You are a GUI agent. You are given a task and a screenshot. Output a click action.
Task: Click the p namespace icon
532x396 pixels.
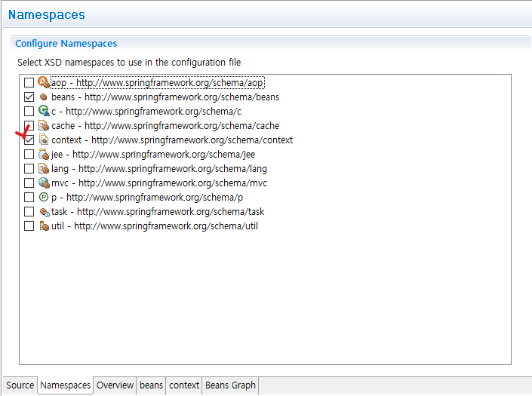(x=43, y=198)
